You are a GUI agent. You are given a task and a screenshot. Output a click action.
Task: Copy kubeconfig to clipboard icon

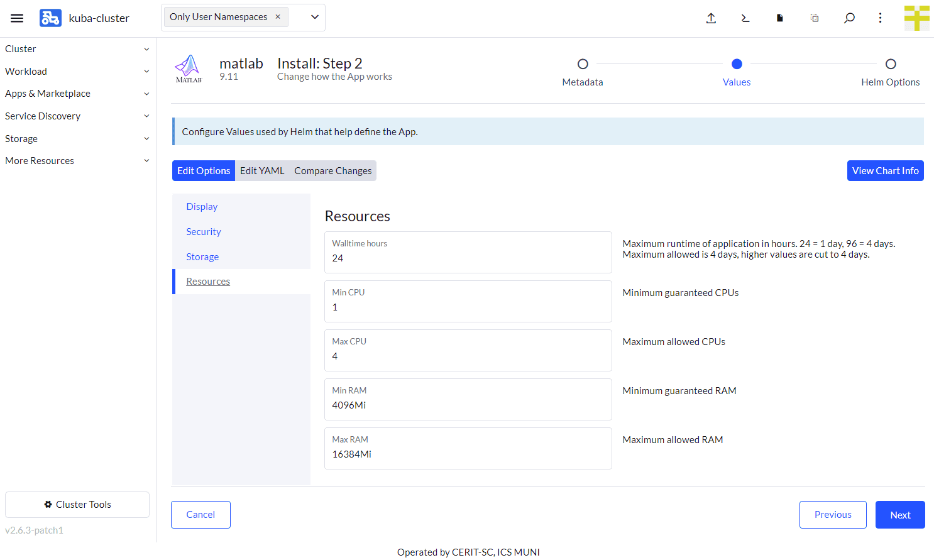pos(815,18)
